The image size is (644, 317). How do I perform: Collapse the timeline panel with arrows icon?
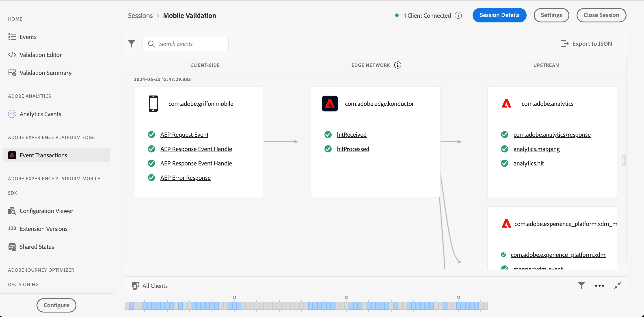tap(618, 285)
